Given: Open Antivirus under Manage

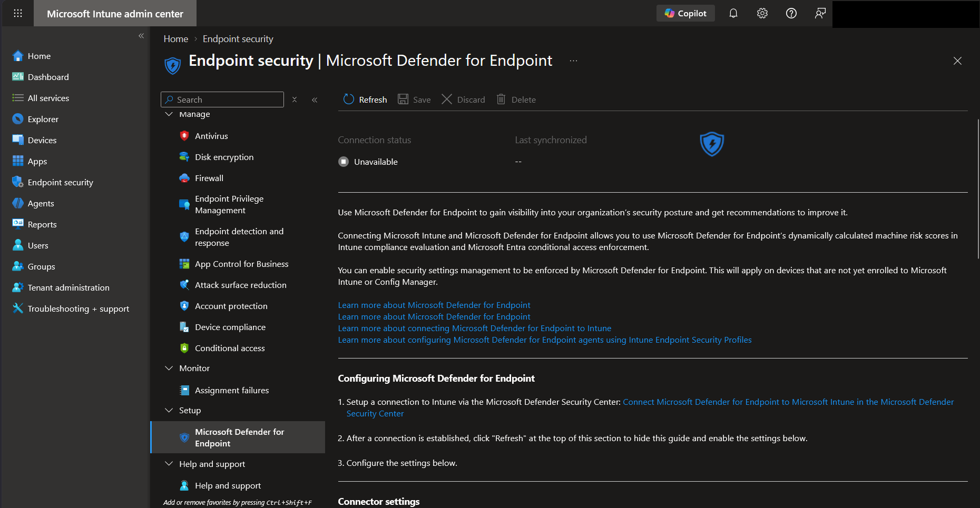Looking at the screenshot, I should 211,136.
